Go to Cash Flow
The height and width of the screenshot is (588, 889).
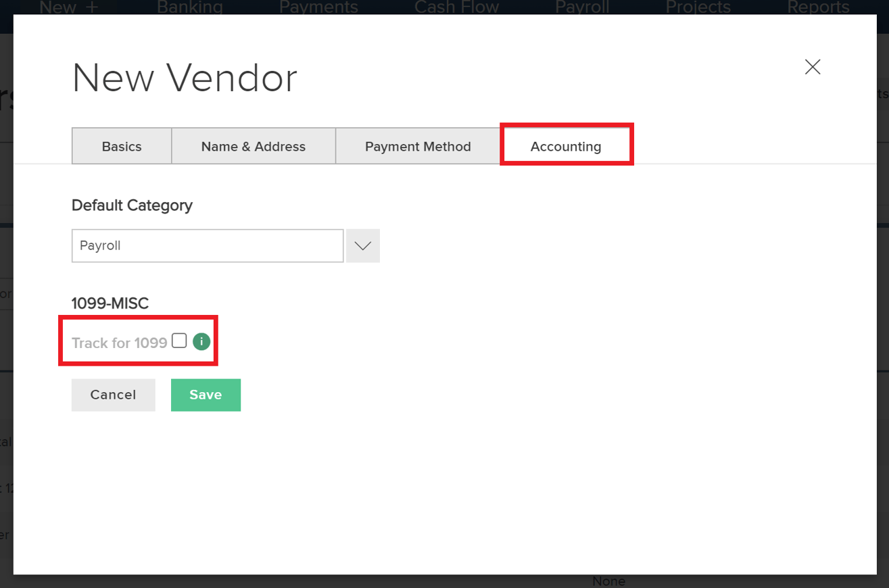pos(456,7)
